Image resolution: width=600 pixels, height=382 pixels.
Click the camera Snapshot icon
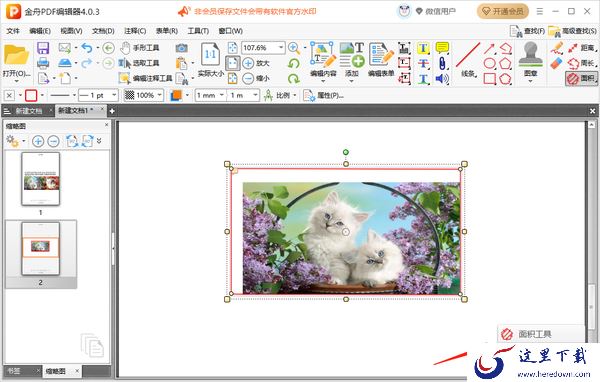coord(181,48)
